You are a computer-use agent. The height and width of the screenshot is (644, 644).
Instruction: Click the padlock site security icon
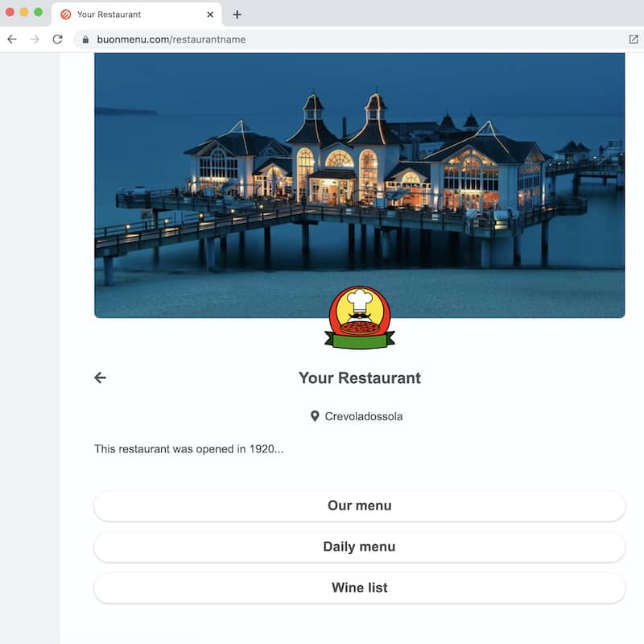tap(85, 39)
